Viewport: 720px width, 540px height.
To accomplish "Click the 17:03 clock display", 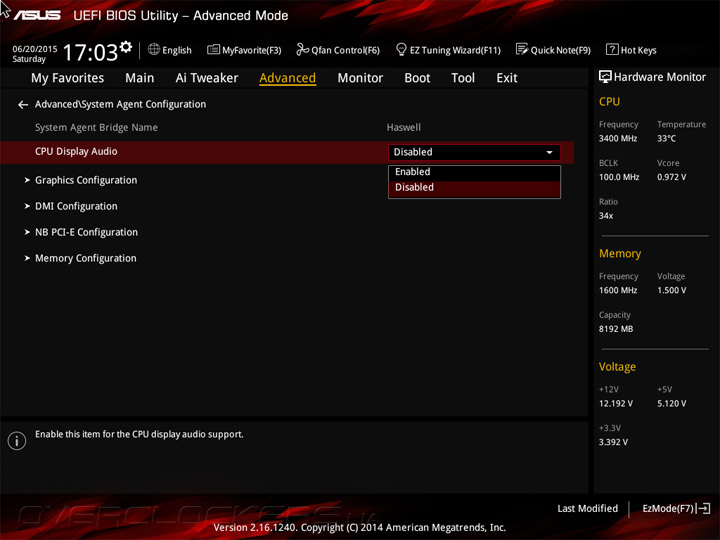I will pos(90,52).
